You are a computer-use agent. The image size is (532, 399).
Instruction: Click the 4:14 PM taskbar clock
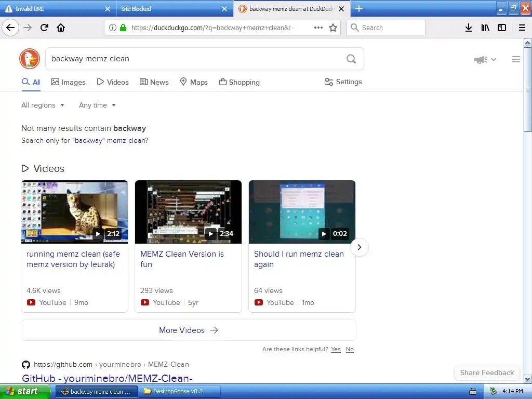click(512, 392)
